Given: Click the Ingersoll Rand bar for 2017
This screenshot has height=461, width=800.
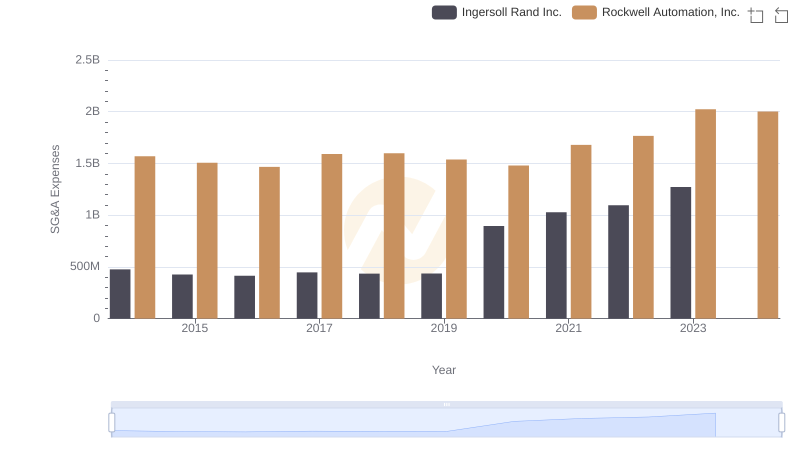Looking at the screenshot, I should point(307,295).
